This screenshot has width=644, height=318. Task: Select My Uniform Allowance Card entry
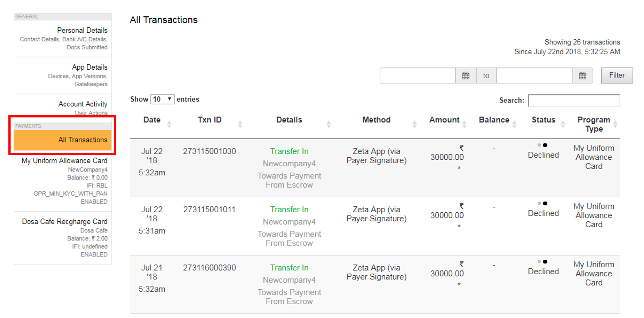[x=65, y=161]
